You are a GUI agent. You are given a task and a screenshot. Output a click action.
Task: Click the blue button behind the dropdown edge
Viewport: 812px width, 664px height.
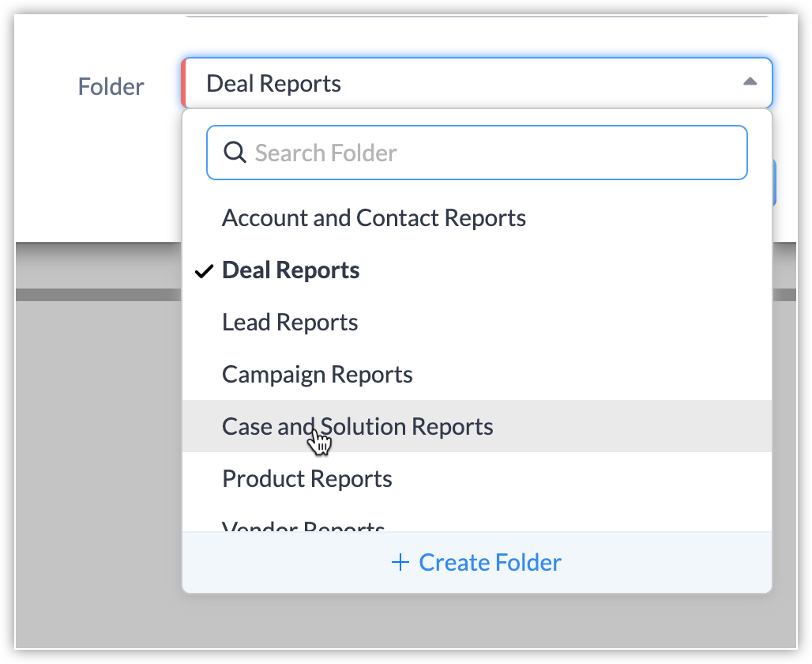774,183
